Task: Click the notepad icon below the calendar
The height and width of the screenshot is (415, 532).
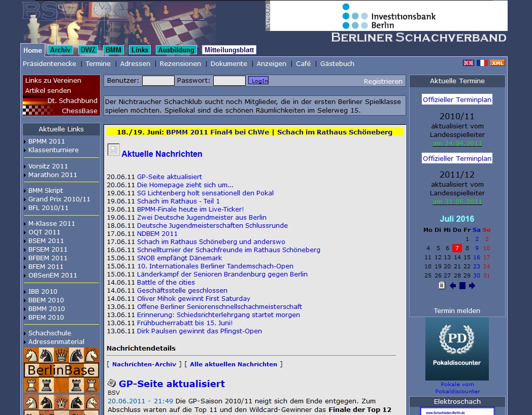Action: coord(442,286)
